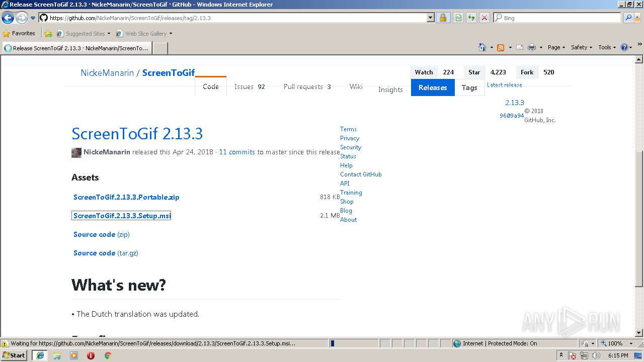Open the 2.13.3 tag link
The height and width of the screenshot is (362, 644).
point(515,103)
